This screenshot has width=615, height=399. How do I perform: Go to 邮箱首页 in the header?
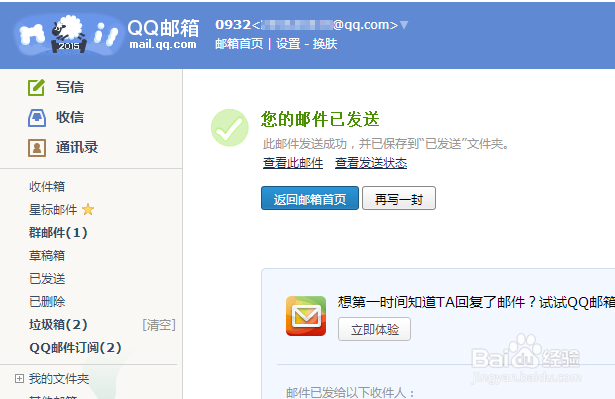(x=239, y=44)
